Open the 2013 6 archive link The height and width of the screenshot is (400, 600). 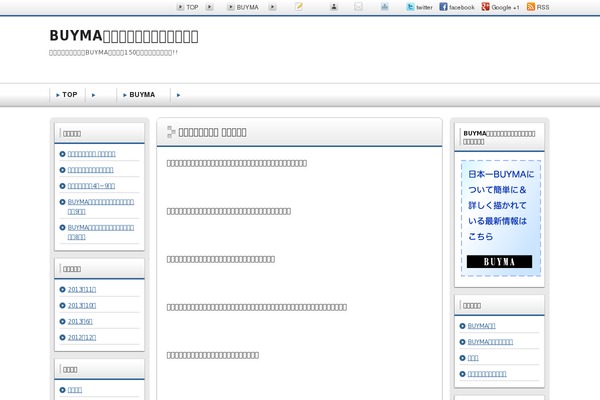[x=80, y=322]
